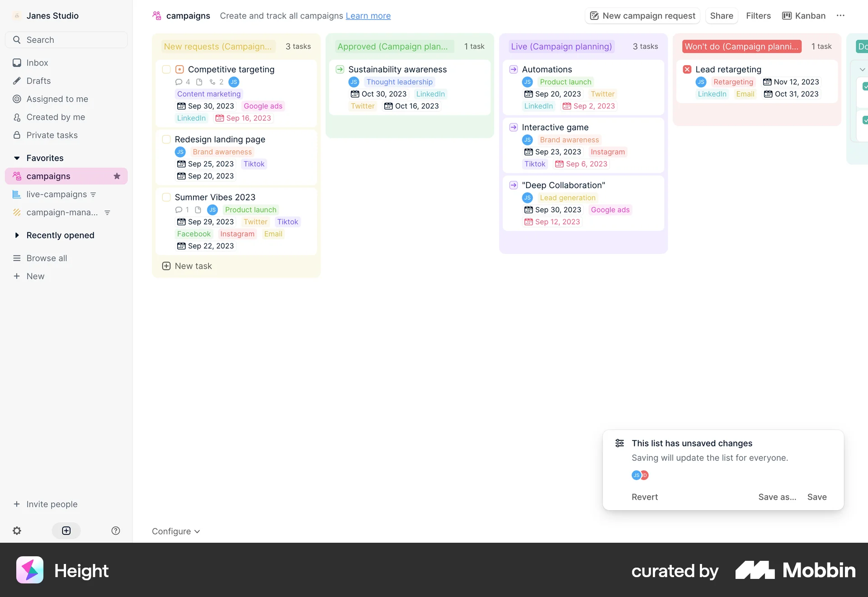Open the Learn more link
The width and height of the screenshot is (868, 597).
[368, 15]
